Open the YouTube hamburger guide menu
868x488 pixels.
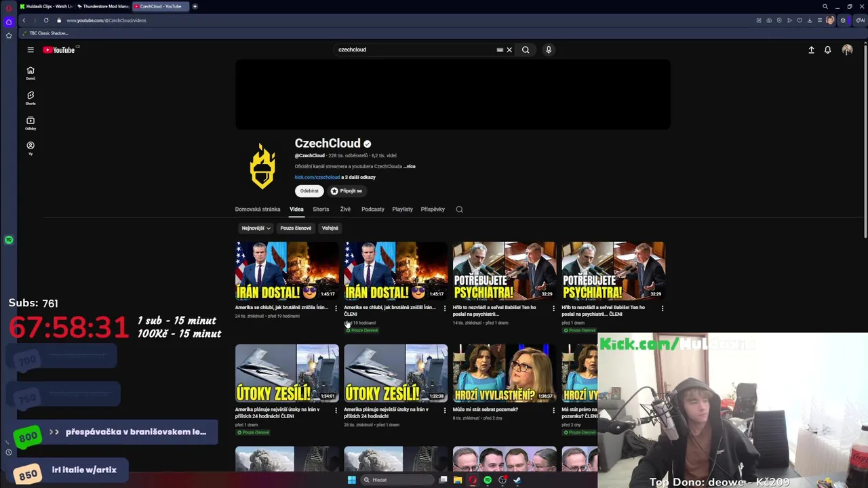(x=31, y=49)
